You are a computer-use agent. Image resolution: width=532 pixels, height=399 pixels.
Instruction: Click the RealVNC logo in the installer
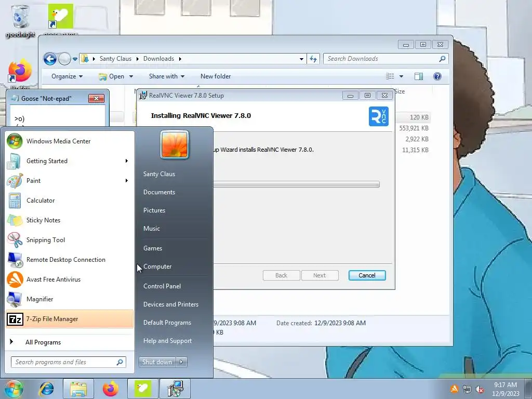tap(379, 116)
